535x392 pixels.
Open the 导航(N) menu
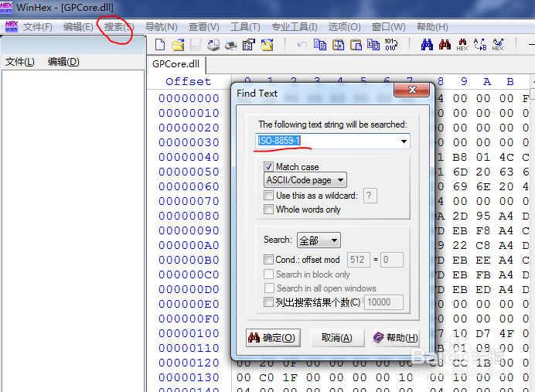point(162,26)
